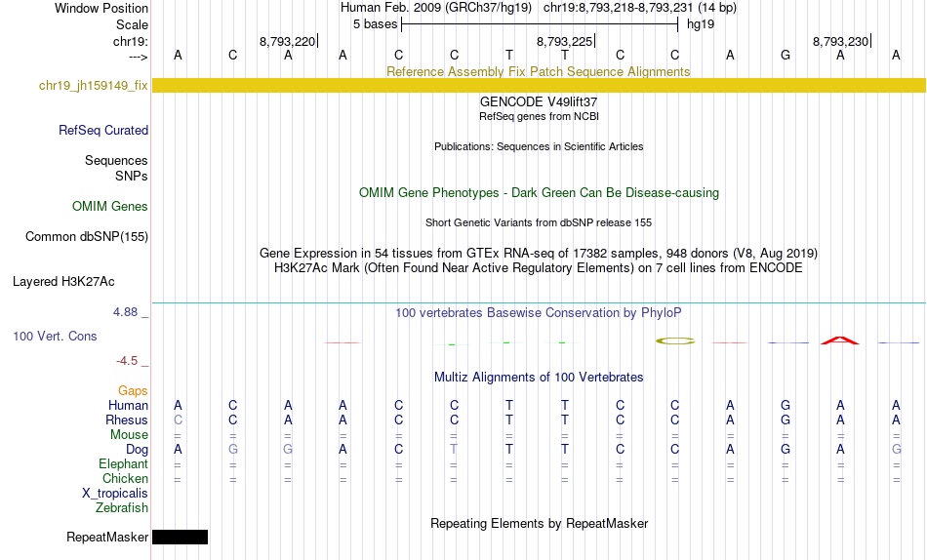Click the 5 bases scale bar
This screenshot has width=927, height=560.
(x=540, y=24)
